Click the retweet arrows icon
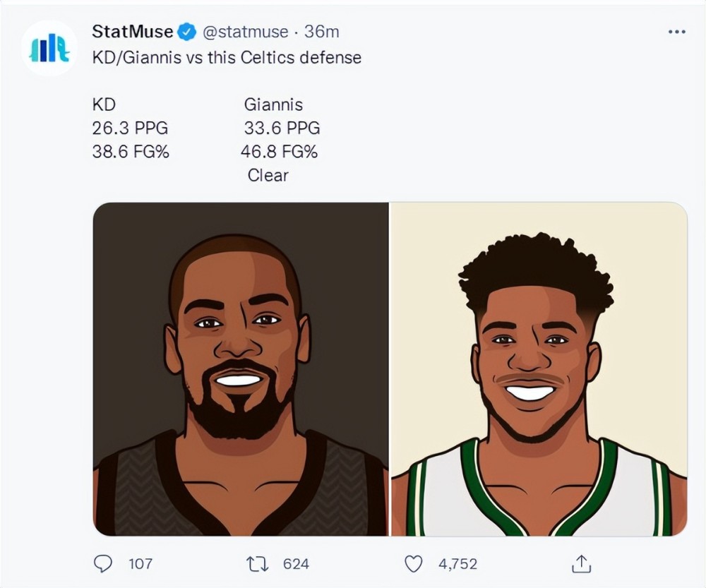The width and height of the screenshot is (706, 588). click(256, 563)
